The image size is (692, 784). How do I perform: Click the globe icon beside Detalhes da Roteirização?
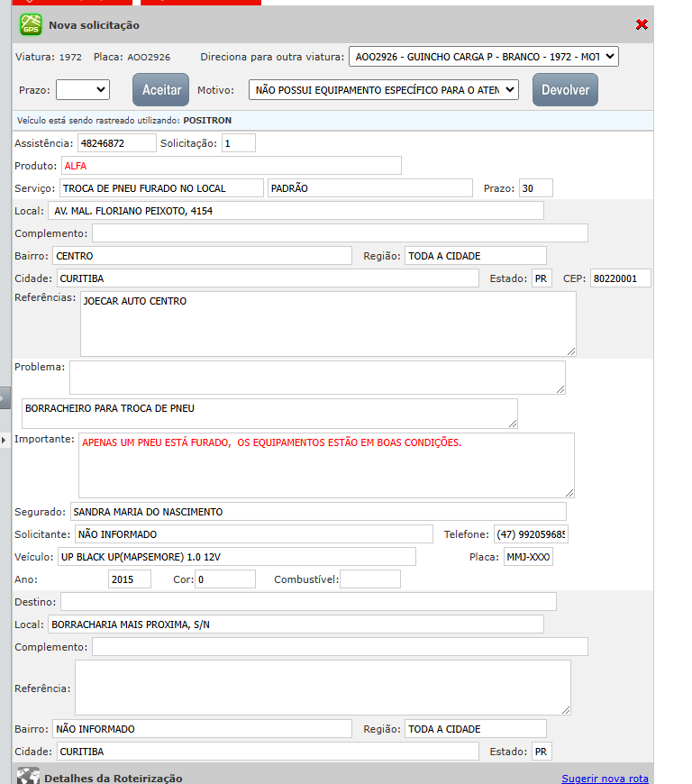tap(28, 776)
